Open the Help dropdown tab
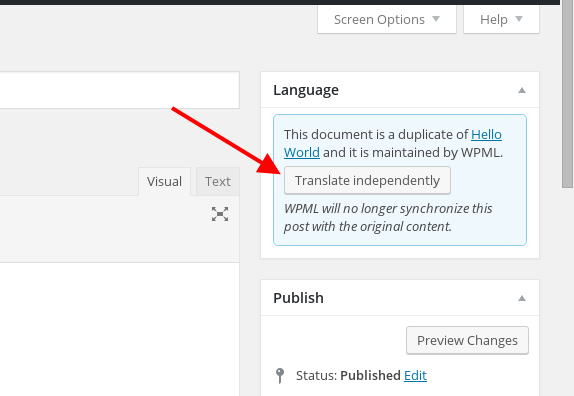The height and width of the screenshot is (396, 574). pyautogui.click(x=501, y=19)
